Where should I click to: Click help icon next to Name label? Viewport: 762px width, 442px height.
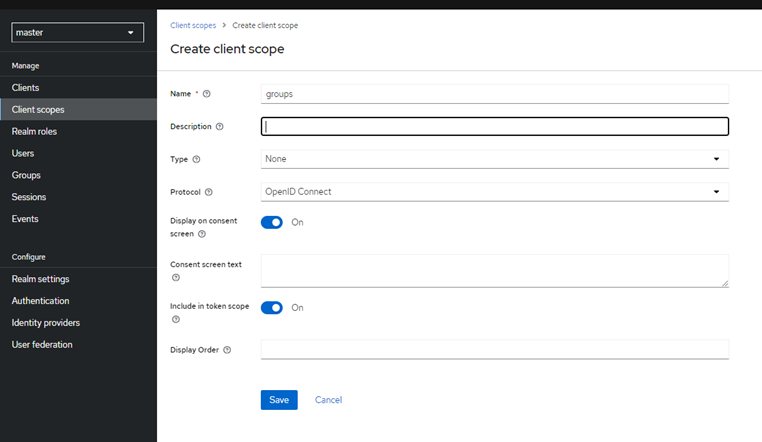tap(207, 94)
